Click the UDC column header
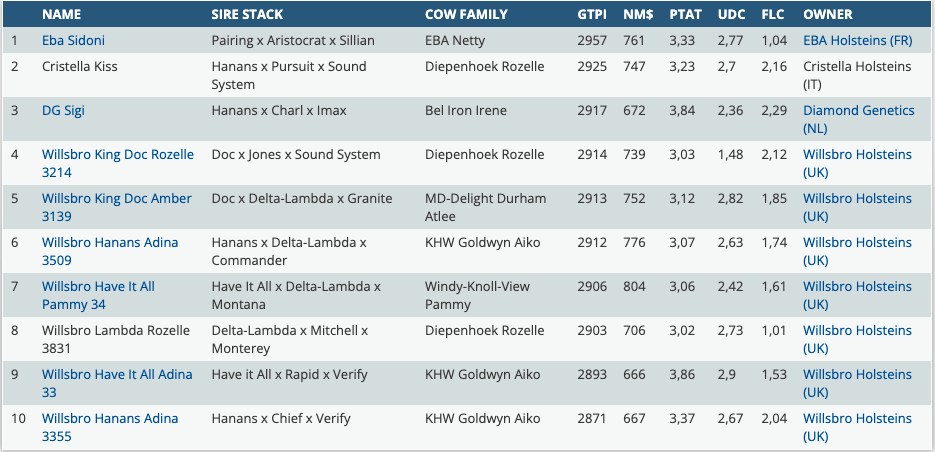Image resolution: width=935 pixels, height=452 pixels. (x=730, y=15)
